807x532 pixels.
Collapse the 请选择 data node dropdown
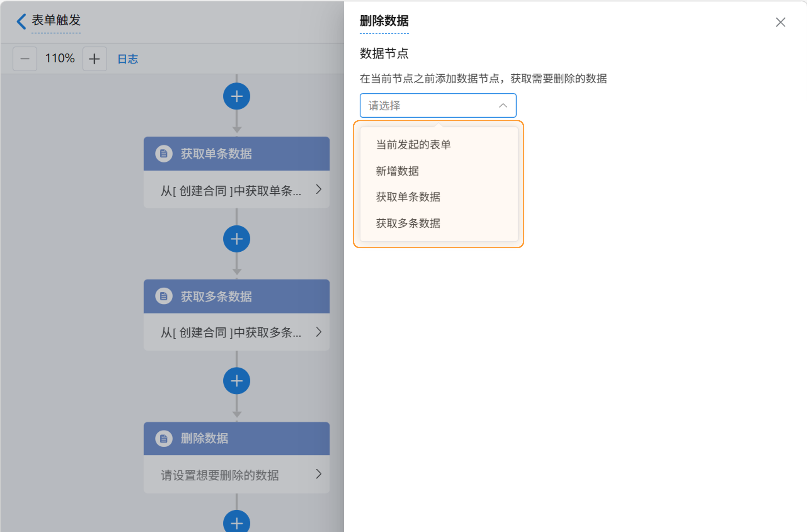(503, 106)
